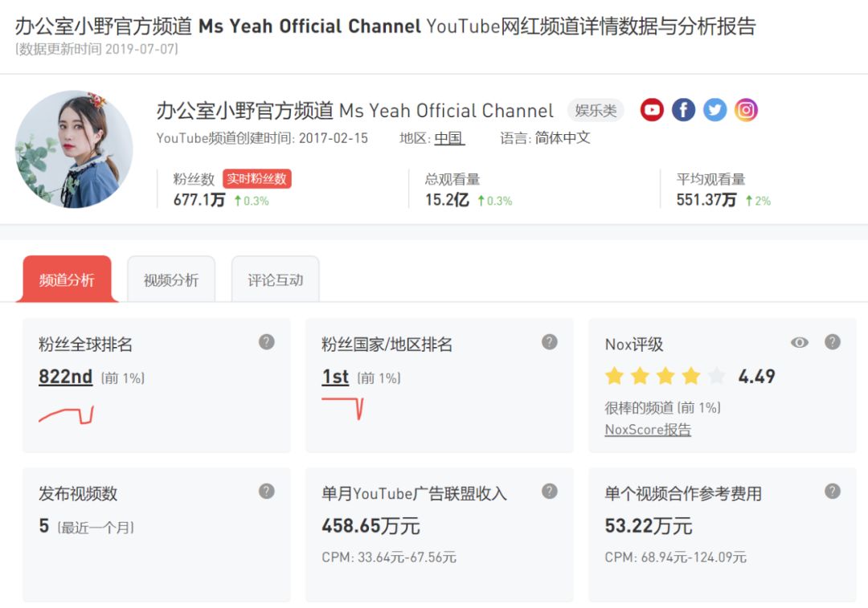The height and width of the screenshot is (608, 868).
Task: Select the 频道分析 tab
Action: (67, 279)
